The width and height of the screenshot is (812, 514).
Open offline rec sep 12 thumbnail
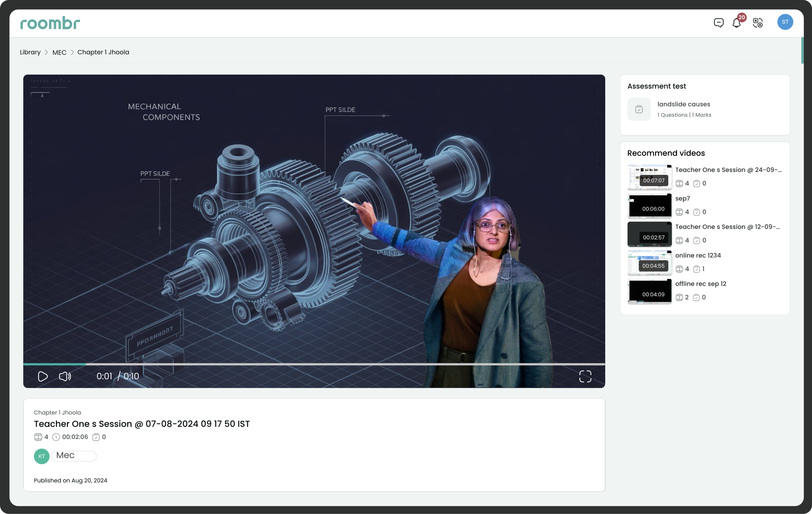pyautogui.click(x=649, y=291)
